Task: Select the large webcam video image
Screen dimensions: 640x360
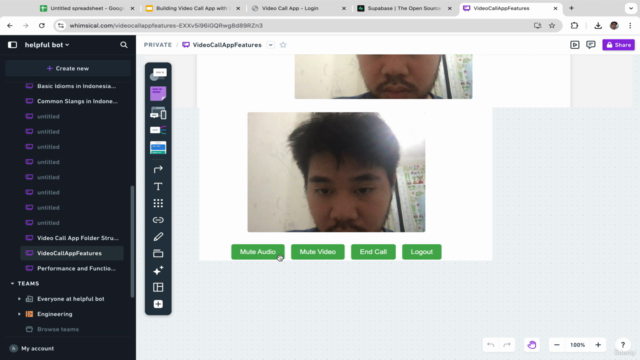Action: [336, 172]
